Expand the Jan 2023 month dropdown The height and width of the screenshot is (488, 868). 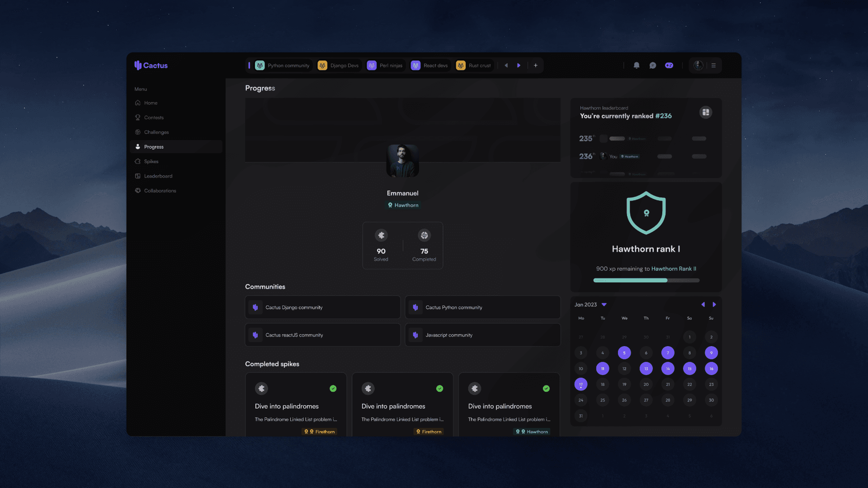point(604,305)
